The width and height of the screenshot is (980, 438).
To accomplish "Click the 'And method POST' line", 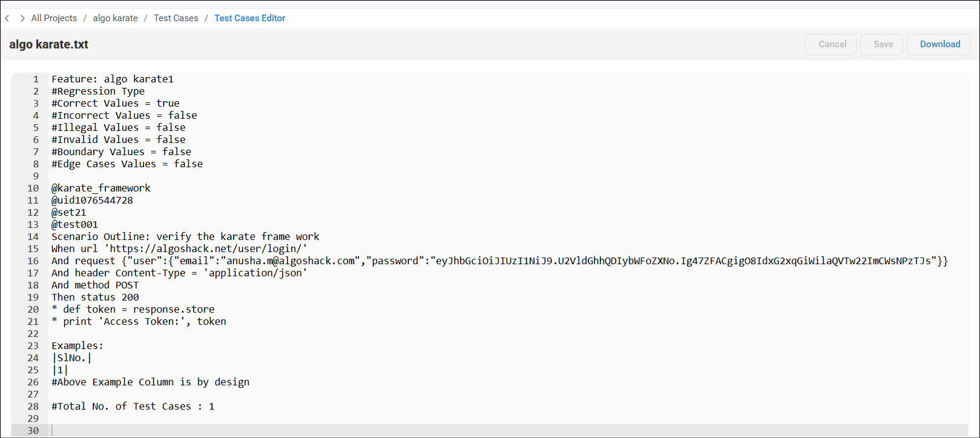I will [95, 285].
